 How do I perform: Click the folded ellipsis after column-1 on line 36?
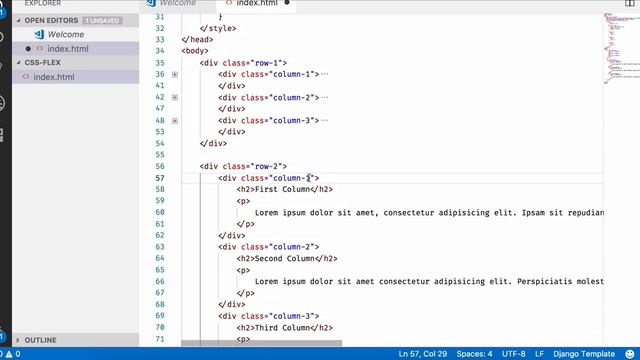pos(324,74)
